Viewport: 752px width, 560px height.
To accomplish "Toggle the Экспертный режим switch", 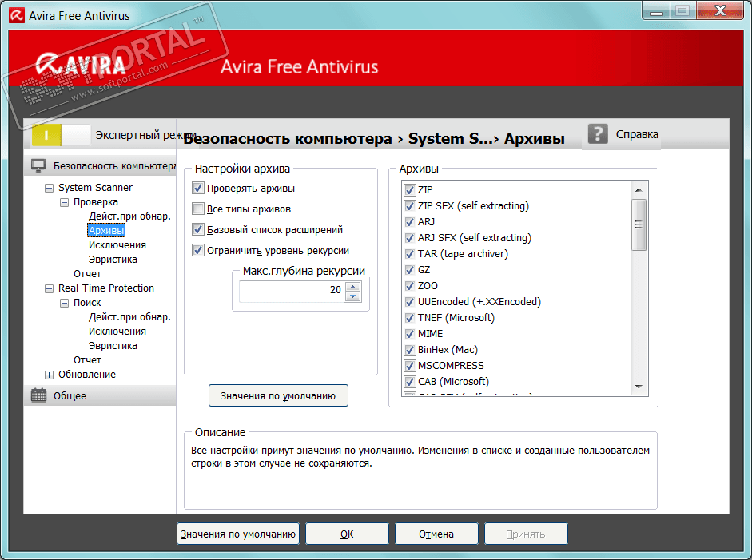I will (61, 135).
